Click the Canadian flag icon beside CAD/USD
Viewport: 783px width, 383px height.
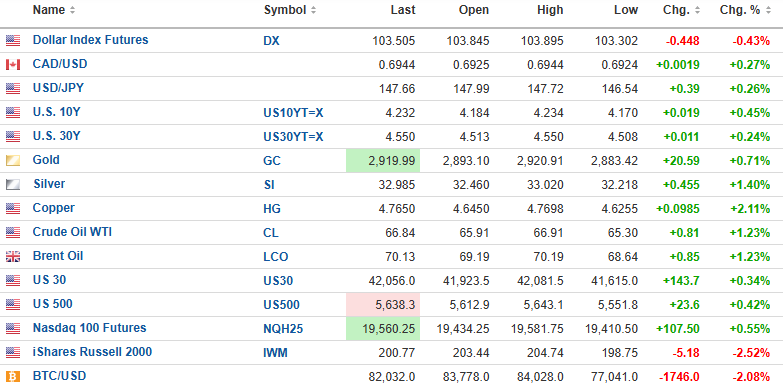tap(13, 64)
